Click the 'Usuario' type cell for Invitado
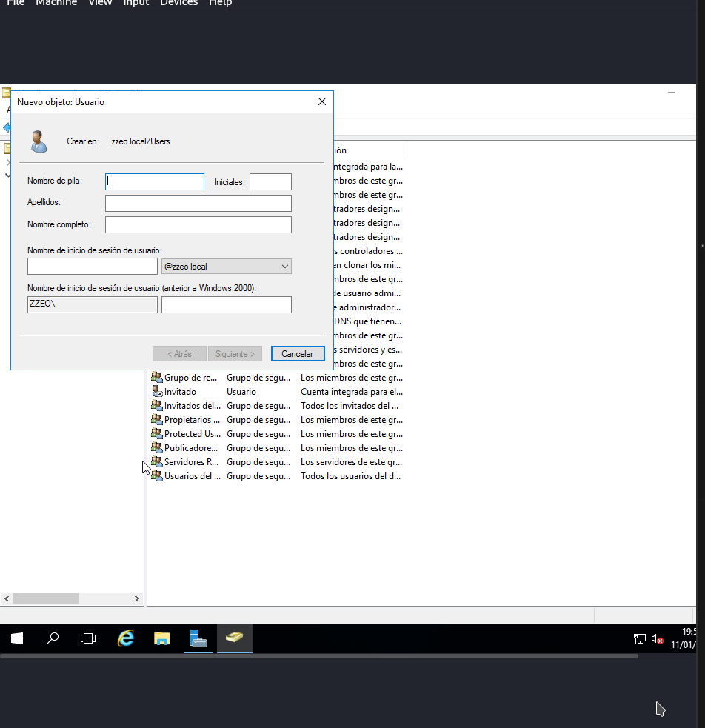 tap(241, 391)
